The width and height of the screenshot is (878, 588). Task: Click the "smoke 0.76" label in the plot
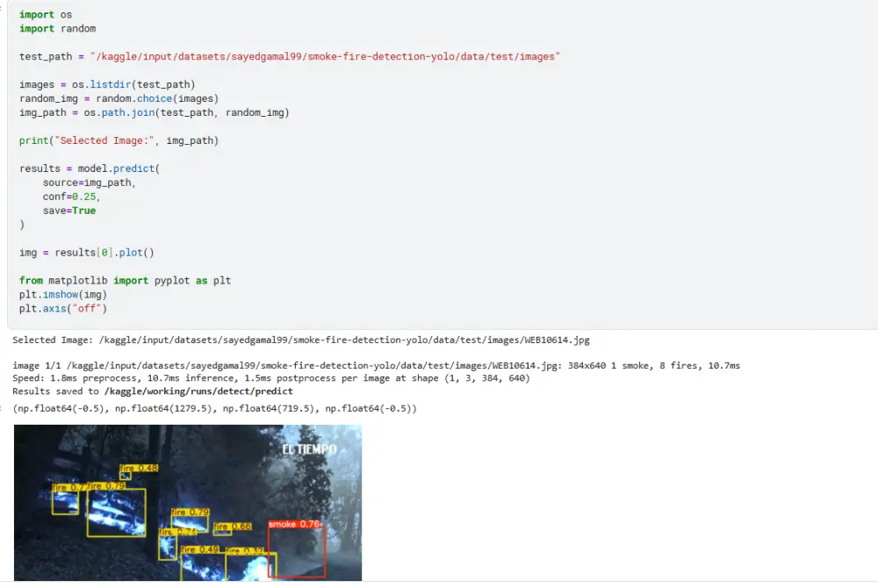[x=294, y=524]
